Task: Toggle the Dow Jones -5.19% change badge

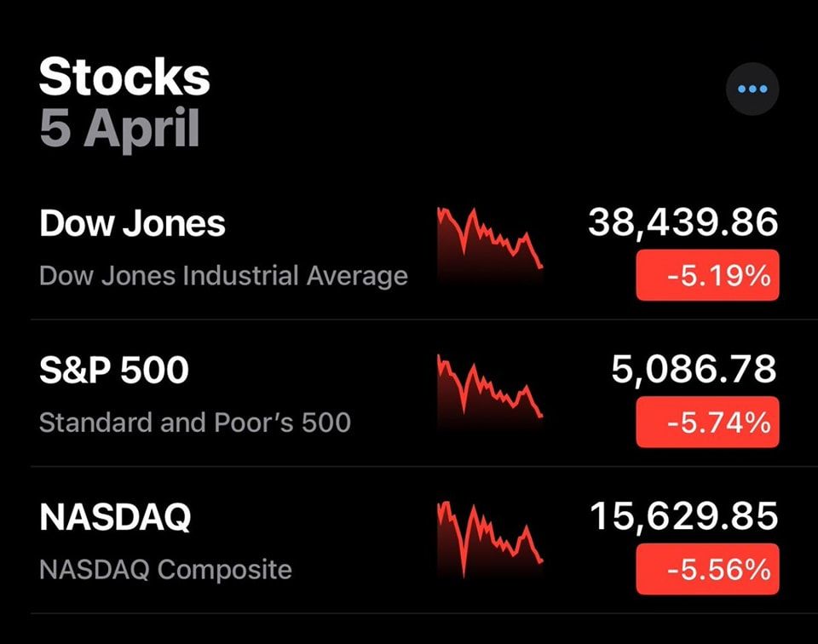Action: (x=707, y=275)
